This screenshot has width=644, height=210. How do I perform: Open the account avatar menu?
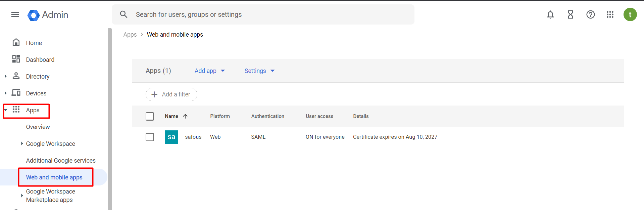[x=630, y=14]
